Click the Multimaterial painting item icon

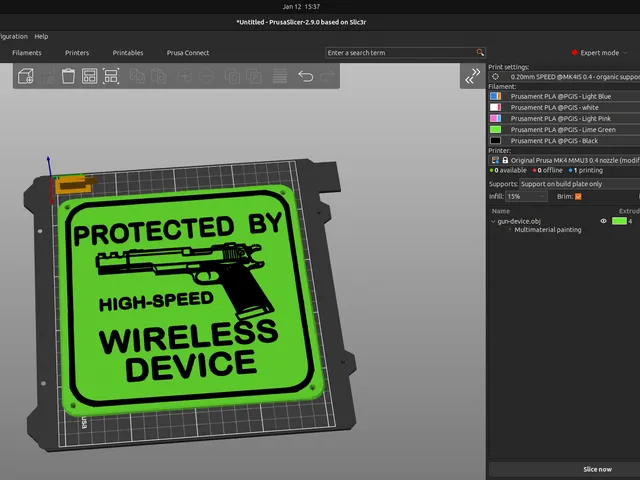(510, 230)
